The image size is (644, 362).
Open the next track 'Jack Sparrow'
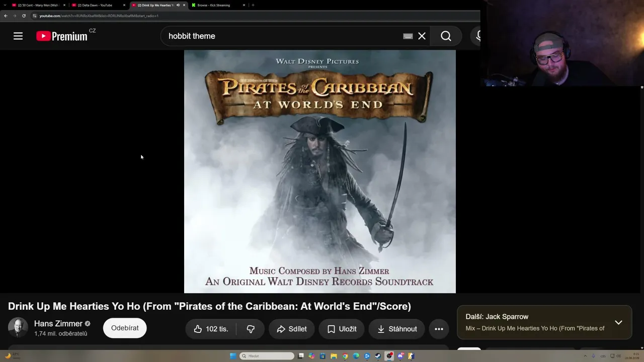coord(497,317)
